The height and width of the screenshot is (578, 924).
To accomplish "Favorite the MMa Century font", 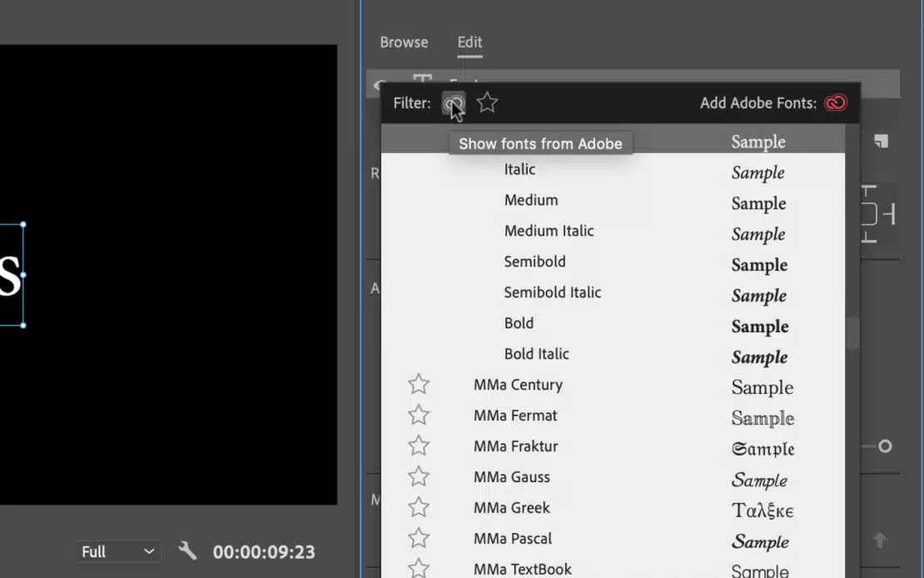I will click(419, 385).
